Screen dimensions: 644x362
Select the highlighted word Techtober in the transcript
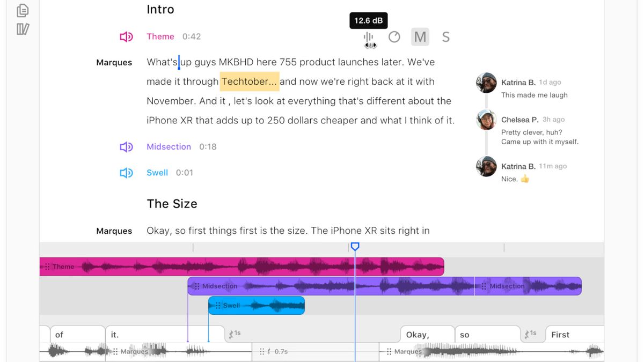[x=248, y=82]
